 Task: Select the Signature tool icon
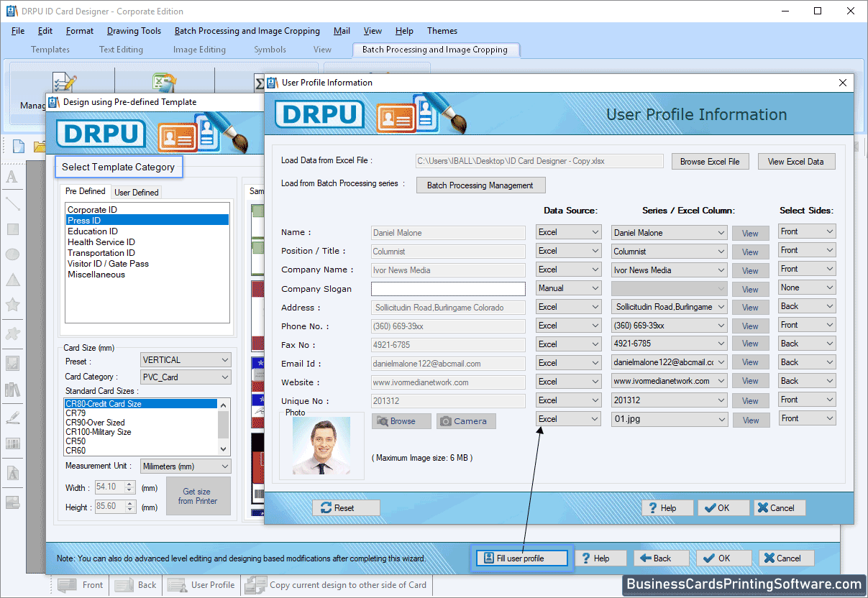click(12, 417)
